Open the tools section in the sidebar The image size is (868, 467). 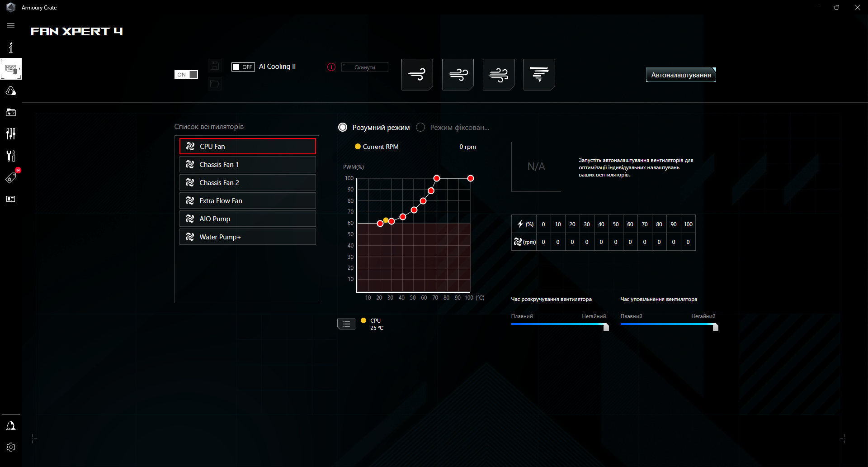click(x=10, y=156)
